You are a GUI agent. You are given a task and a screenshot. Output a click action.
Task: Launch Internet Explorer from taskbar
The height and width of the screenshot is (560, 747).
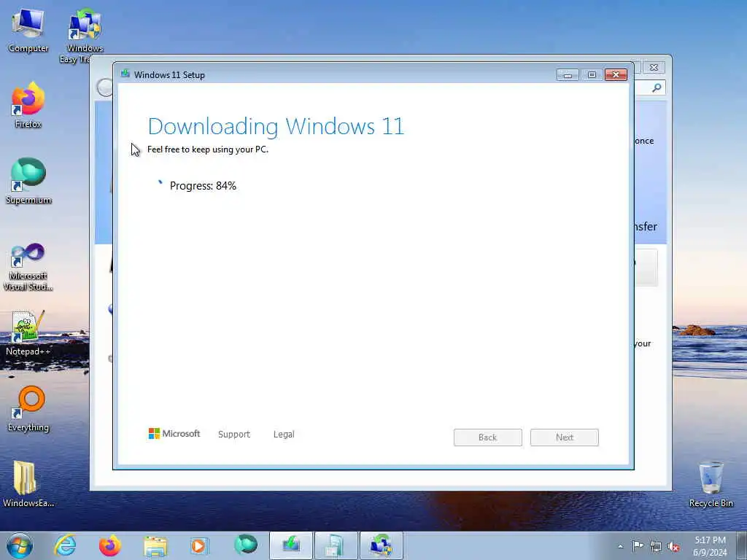point(65,545)
